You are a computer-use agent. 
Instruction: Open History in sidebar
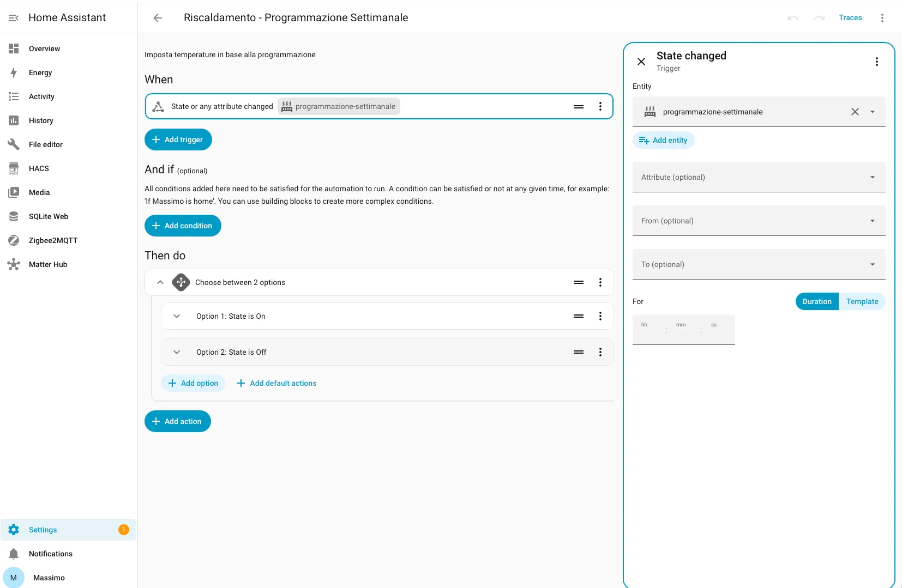[x=68, y=120]
